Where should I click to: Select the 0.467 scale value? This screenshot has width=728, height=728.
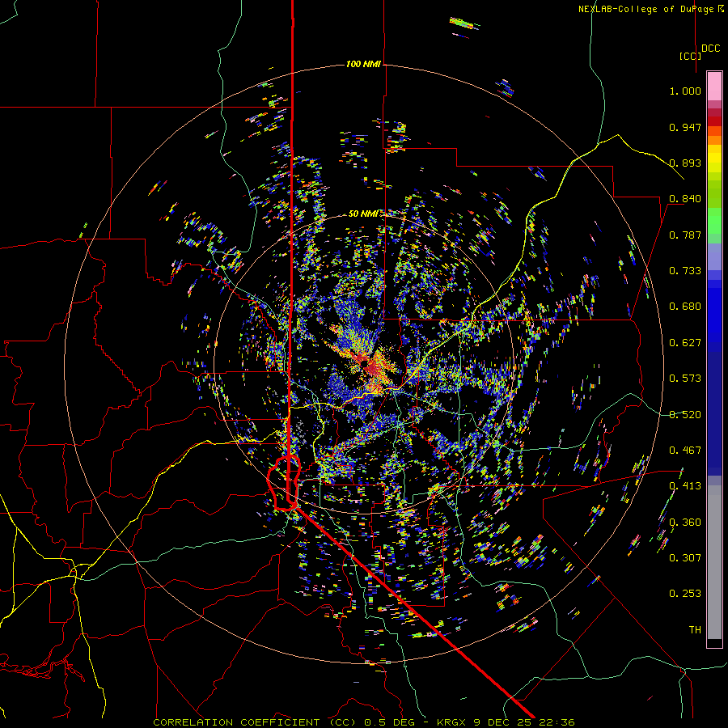[x=685, y=451]
